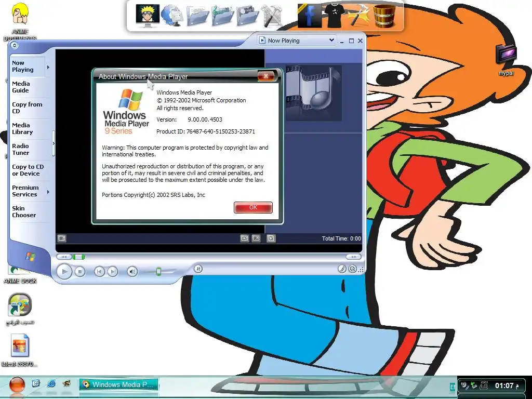
Task: Launch Internet Explorer from quick launch
Action: click(x=51, y=384)
